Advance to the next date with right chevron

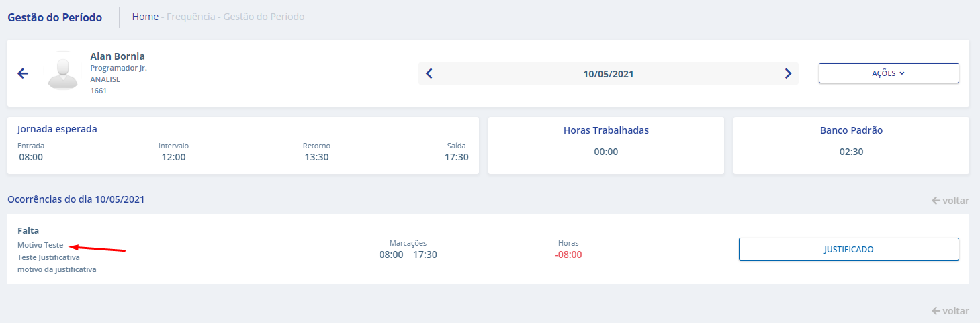[x=788, y=74]
